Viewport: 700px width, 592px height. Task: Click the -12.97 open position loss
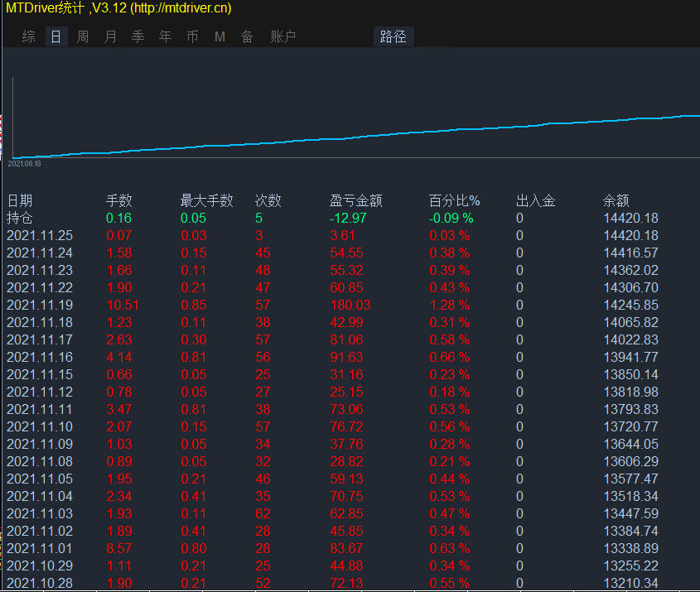[348, 218]
